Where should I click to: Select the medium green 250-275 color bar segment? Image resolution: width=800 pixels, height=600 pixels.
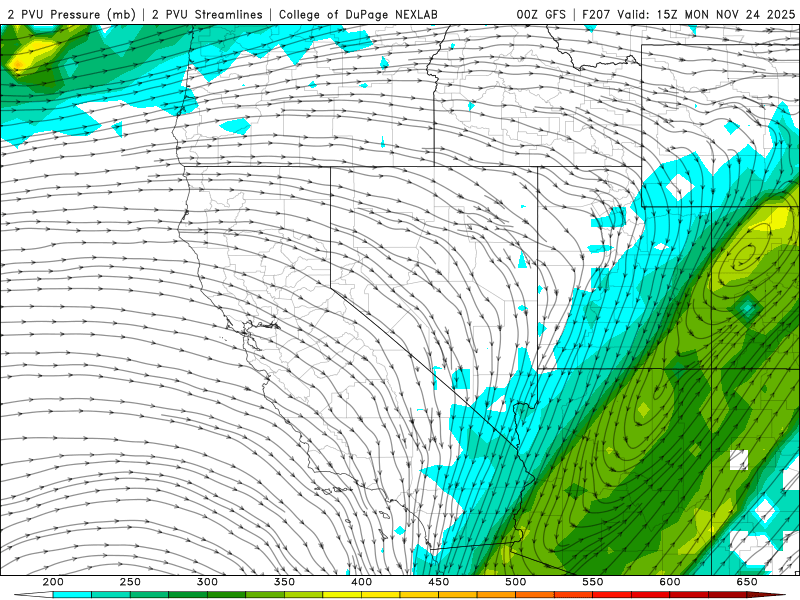[149, 595]
